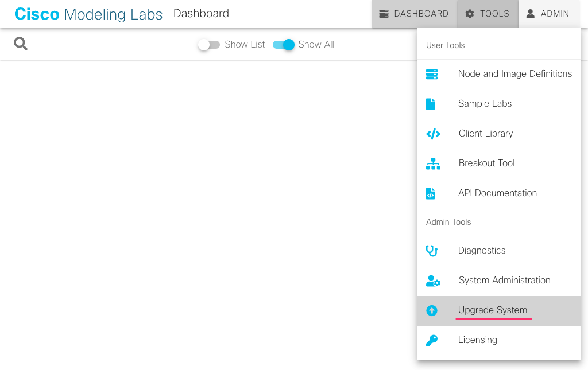
Task: Disable the Show All toggle
Action: 284,45
